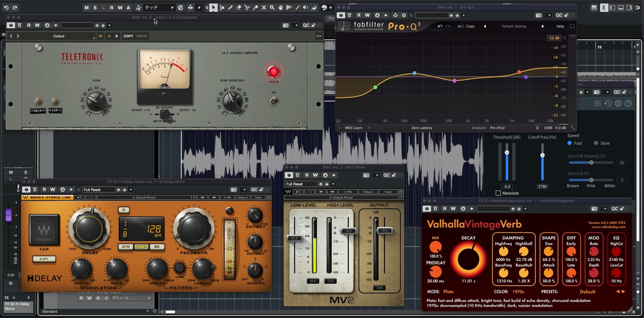Select the Zoom magnifier tool

click(272, 8)
